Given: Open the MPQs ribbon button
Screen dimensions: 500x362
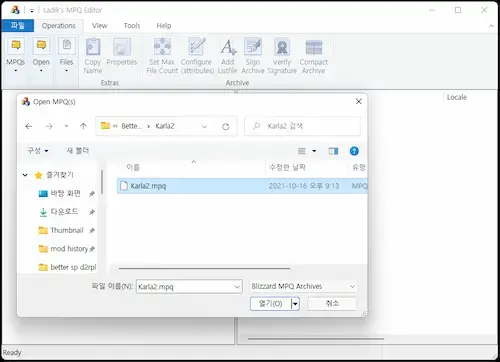Looking at the screenshot, I should coord(16,55).
